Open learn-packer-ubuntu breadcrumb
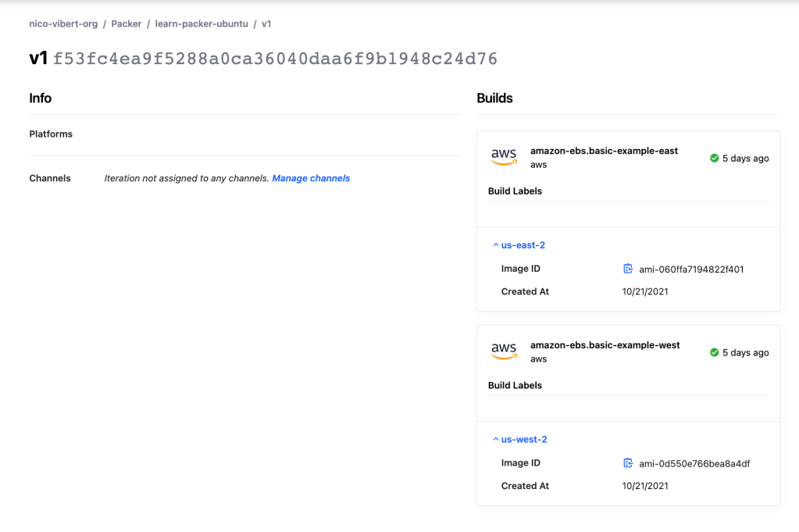Viewport: 799px width, 532px height. [202, 24]
